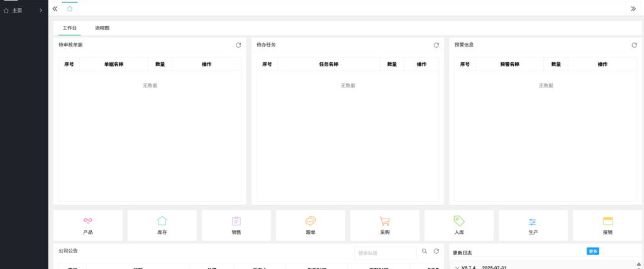The image size is (644, 269).
Task: Click the blue 更多 button
Action: tap(592, 251)
